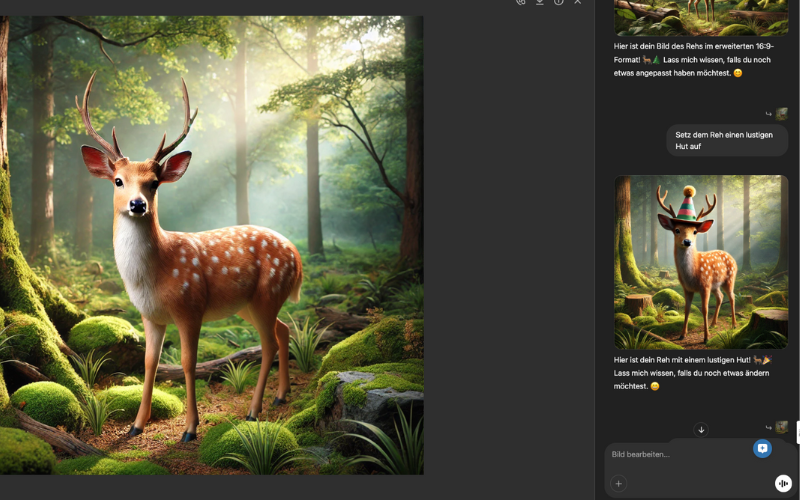Open the image info icon
Viewport: 800px width, 500px height.
pyautogui.click(x=559, y=2)
